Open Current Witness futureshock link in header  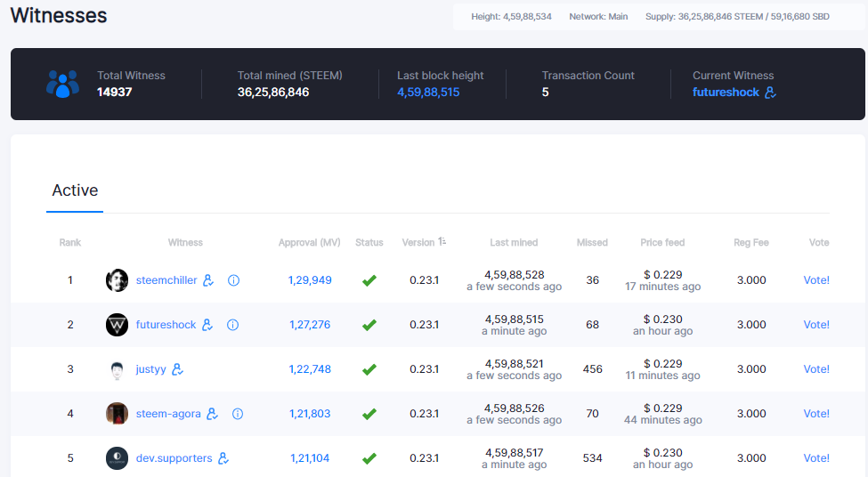[x=726, y=93]
